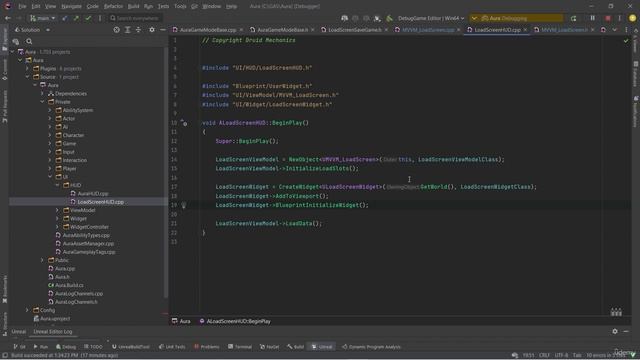
Task: Switch to the AuraGameModeBase.cpp tab
Action: pos(208,30)
